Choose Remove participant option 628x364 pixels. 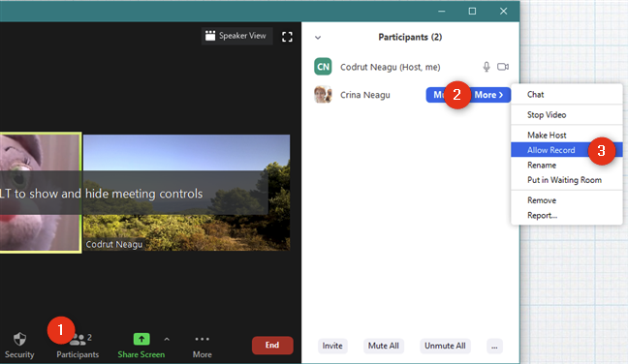pos(567,200)
